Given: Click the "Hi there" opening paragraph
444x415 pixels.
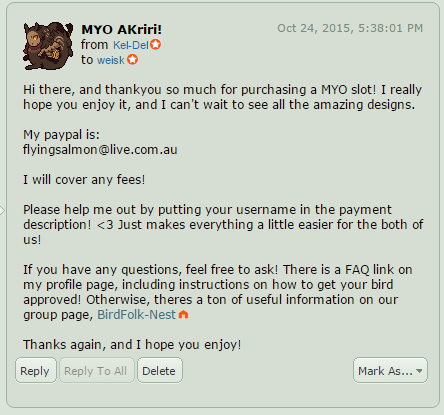Looking at the screenshot, I should click(222, 97).
